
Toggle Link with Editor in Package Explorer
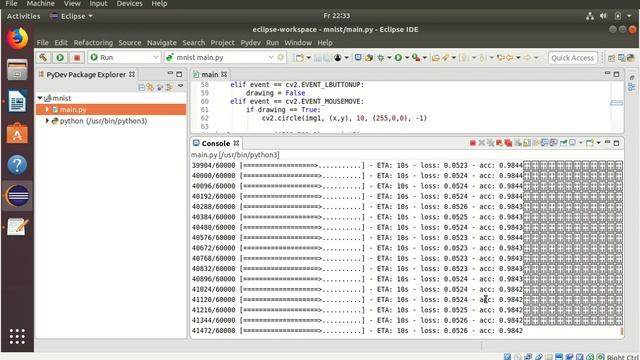coord(150,87)
